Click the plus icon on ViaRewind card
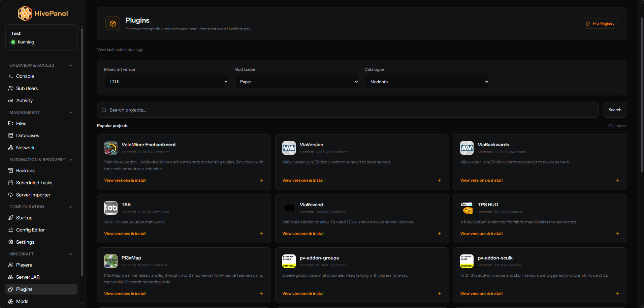 click(440, 234)
